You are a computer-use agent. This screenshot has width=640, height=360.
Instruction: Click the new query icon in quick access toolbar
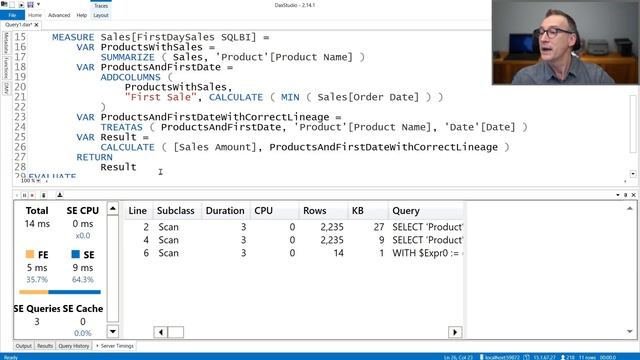point(12,4)
